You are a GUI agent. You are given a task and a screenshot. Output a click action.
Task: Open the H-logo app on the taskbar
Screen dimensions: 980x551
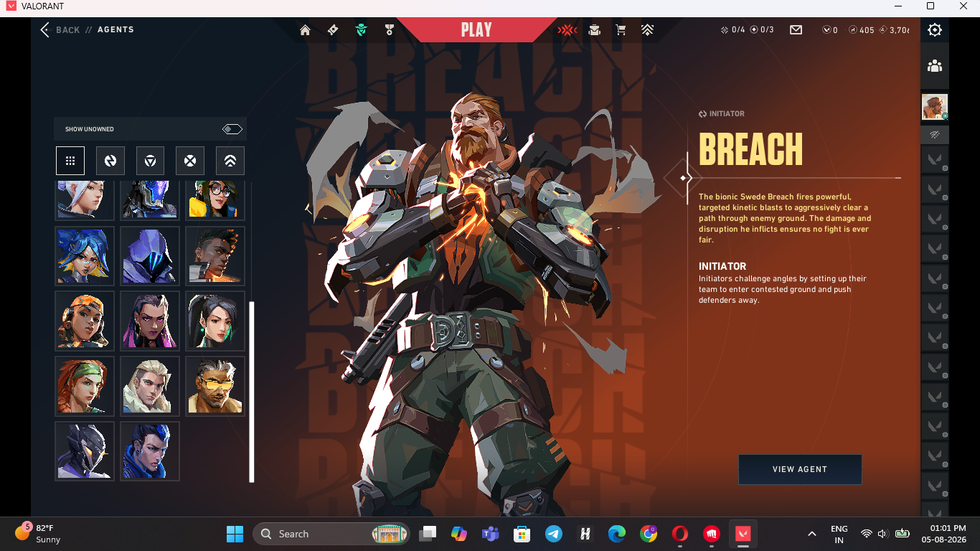[x=585, y=534]
